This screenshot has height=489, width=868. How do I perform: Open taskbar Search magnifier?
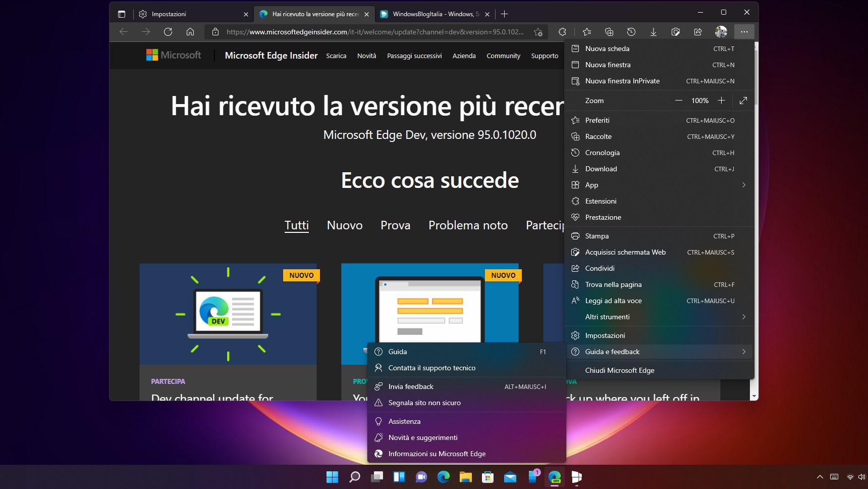355,477
